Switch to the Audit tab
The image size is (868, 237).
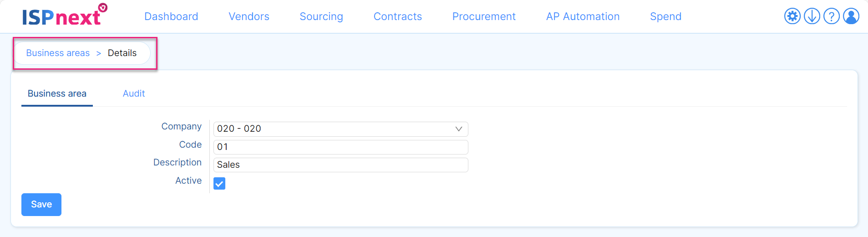tap(134, 93)
